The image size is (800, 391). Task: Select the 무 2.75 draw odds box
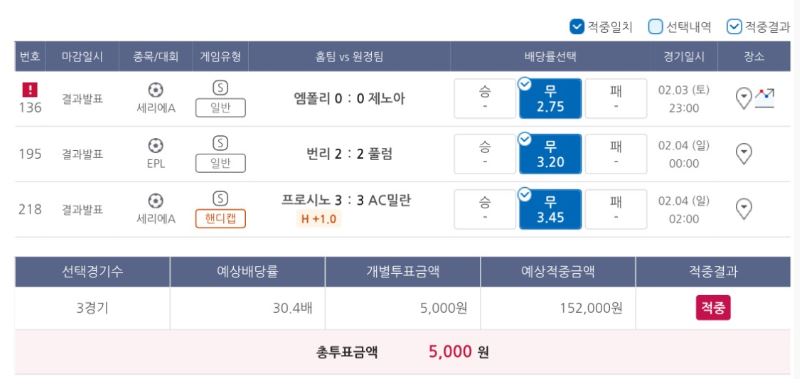click(x=551, y=99)
